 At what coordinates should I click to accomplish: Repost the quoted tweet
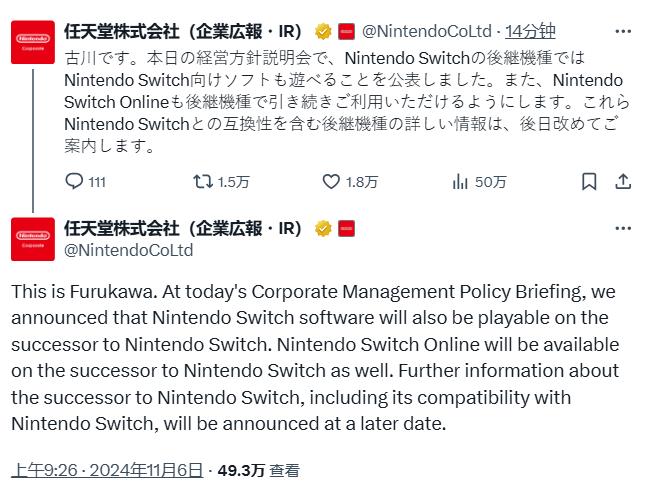203,181
